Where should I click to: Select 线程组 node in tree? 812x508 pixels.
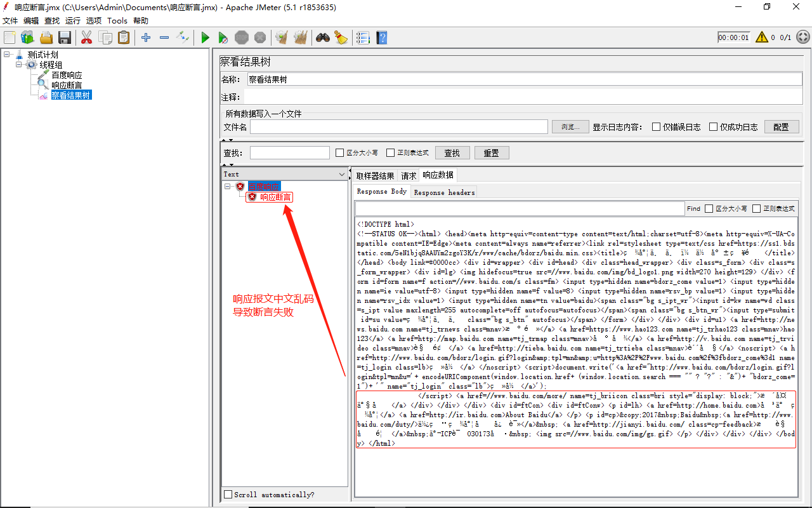pyautogui.click(x=51, y=65)
